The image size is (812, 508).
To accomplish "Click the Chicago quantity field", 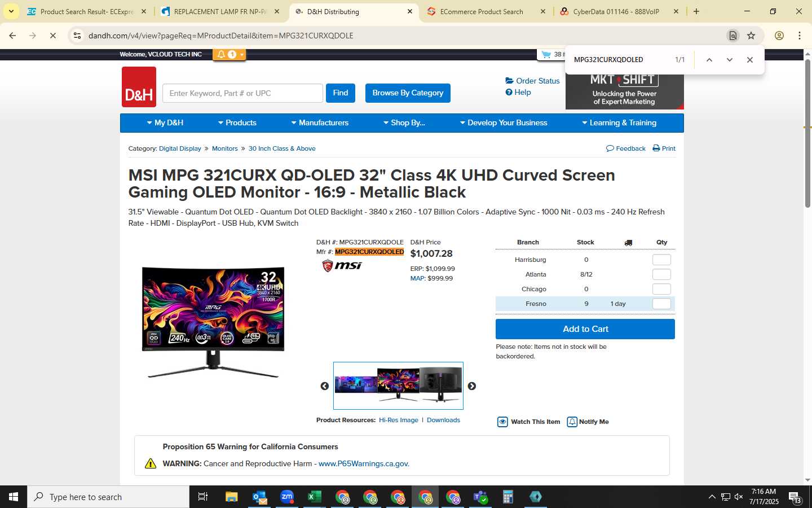I will [661, 289].
